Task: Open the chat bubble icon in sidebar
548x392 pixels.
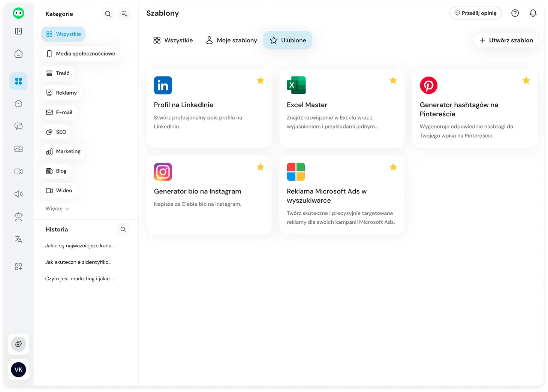Action: (18, 104)
